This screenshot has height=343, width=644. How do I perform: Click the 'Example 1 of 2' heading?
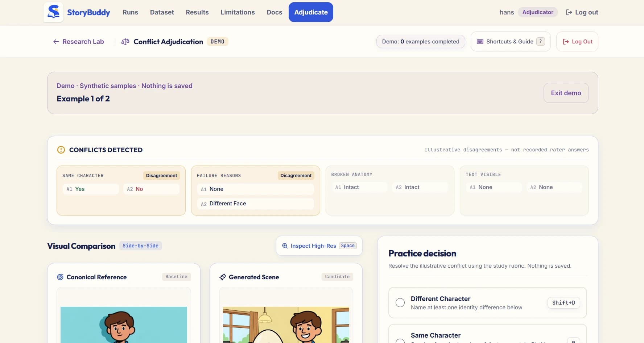[83, 99]
